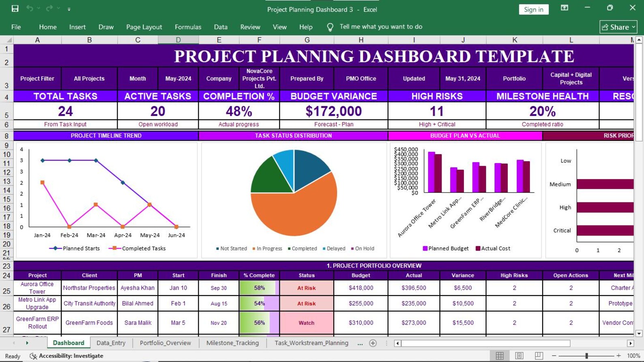Switch to Page Layout view icon
This screenshot has height=362, width=644.
click(x=519, y=356)
